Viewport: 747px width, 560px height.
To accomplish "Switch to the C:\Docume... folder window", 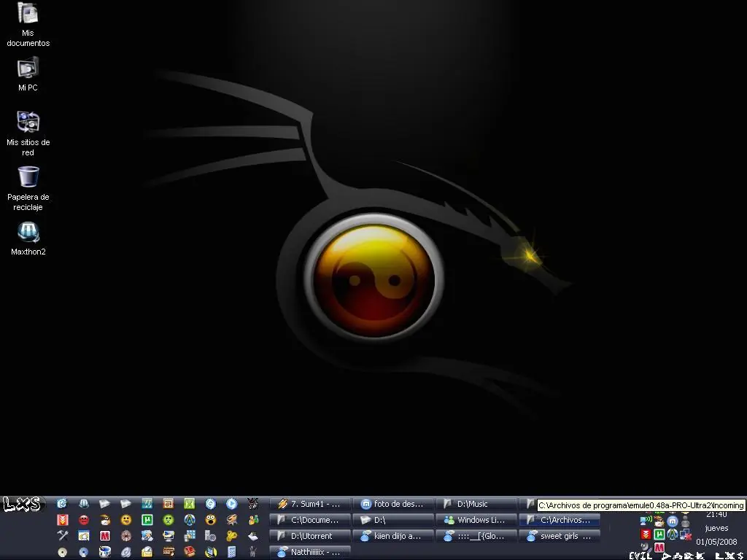I will click(x=310, y=519).
